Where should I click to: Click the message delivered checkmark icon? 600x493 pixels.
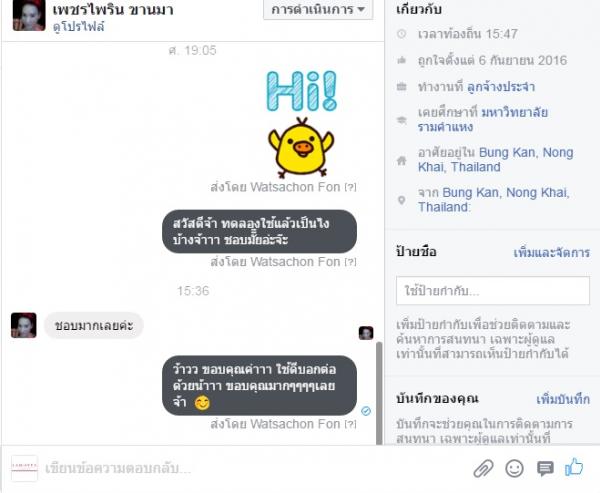[366, 411]
